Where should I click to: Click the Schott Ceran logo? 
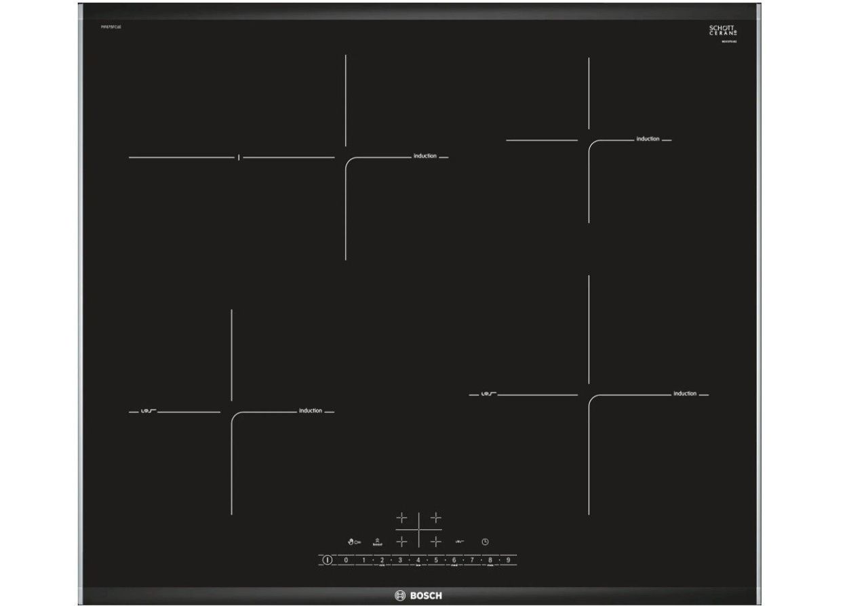(722, 31)
